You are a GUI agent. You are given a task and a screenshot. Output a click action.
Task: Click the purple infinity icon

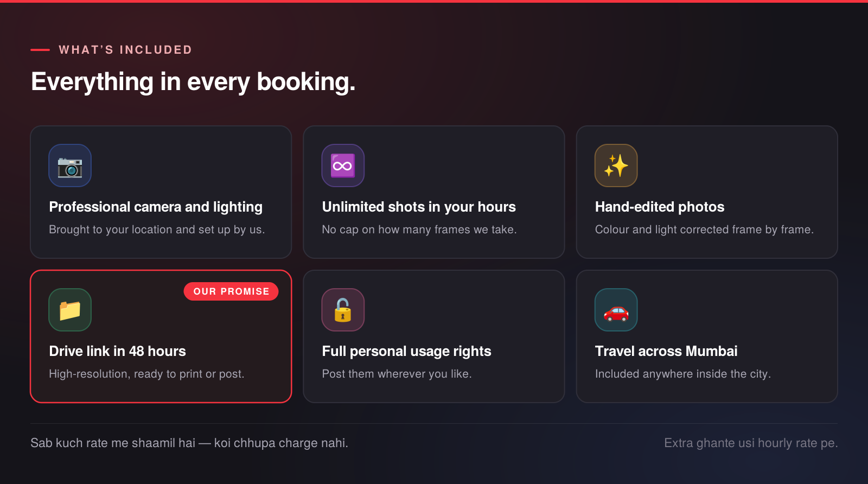click(343, 165)
